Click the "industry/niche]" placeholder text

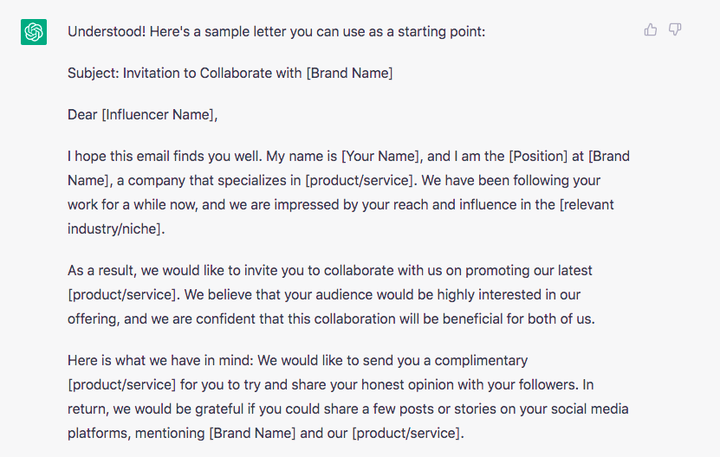pyautogui.click(x=114, y=229)
